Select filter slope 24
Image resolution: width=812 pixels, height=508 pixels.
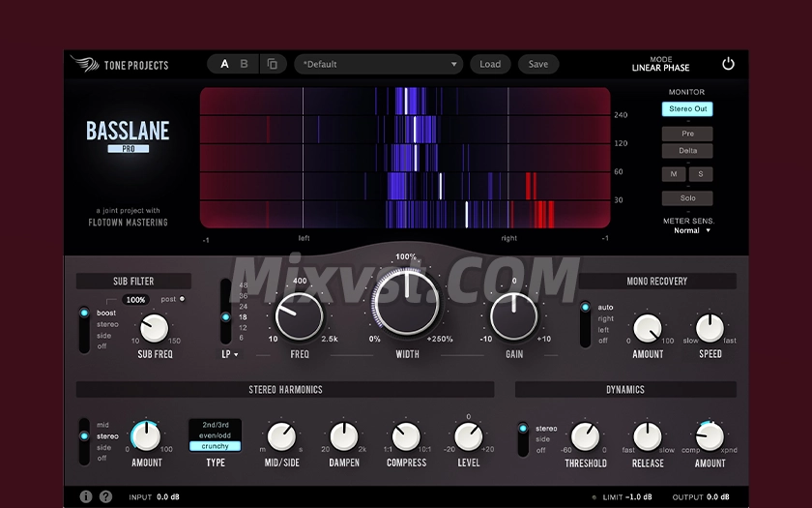243,307
